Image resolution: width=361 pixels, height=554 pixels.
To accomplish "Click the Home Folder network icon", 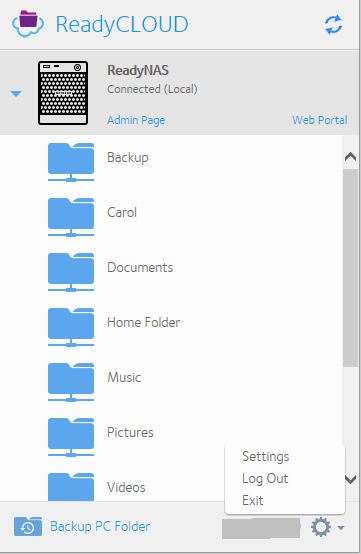I will pos(71,327).
